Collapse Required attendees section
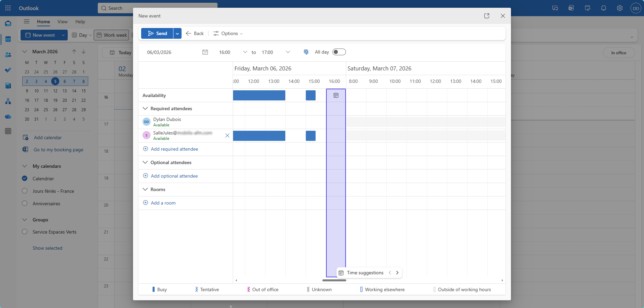This screenshot has width=644, height=308. (x=145, y=109)
